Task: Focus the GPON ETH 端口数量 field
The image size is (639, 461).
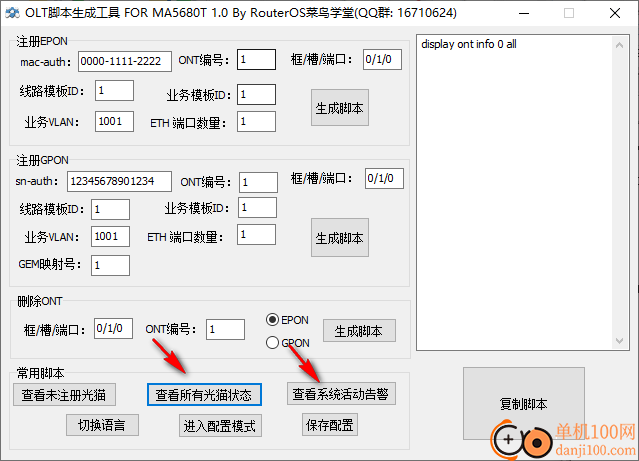Action: pyautogui.click(x=256, y=235)
